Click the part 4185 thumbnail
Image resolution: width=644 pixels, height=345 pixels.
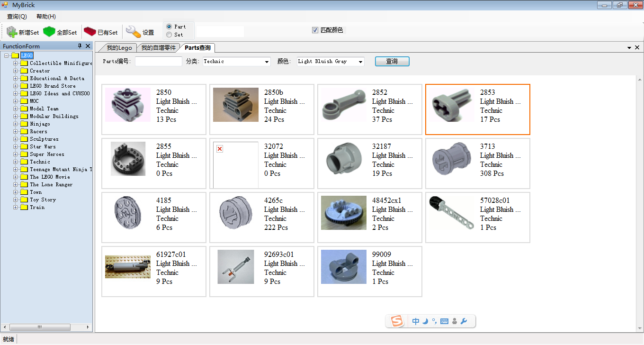point(128,213)
